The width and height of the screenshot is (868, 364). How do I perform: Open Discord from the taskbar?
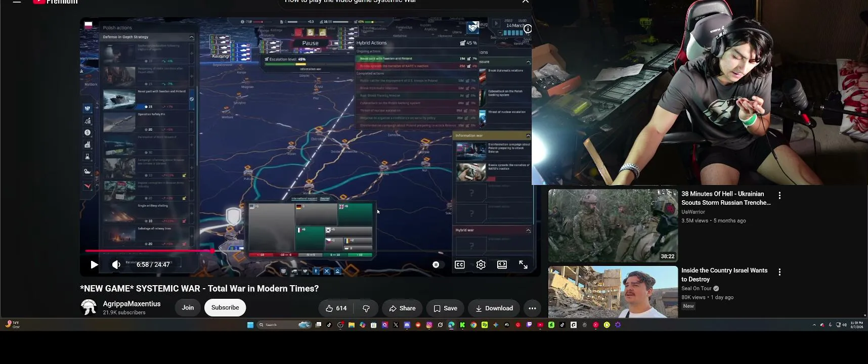(407, 325)
